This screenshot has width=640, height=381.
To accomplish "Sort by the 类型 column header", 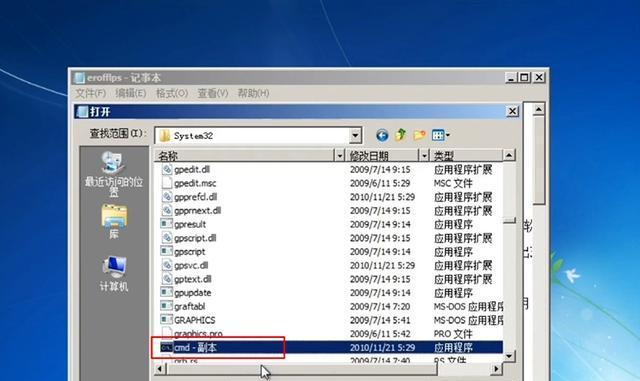I will tap(467, 156).
